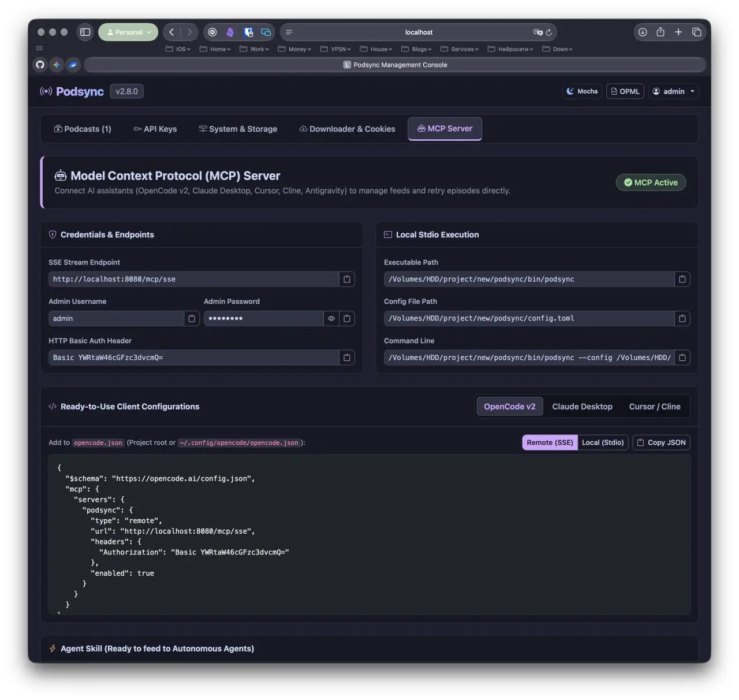
Task: Switch to the API Keys tab
Action: 155,129
